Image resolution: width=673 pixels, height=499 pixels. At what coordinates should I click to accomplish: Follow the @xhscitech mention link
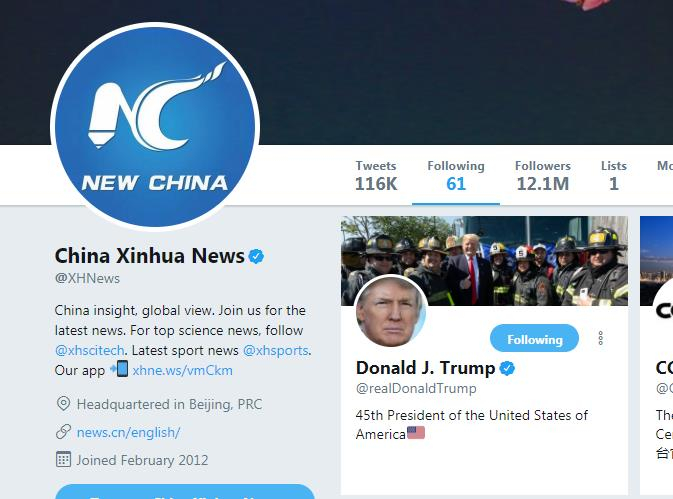click(90, 351)
